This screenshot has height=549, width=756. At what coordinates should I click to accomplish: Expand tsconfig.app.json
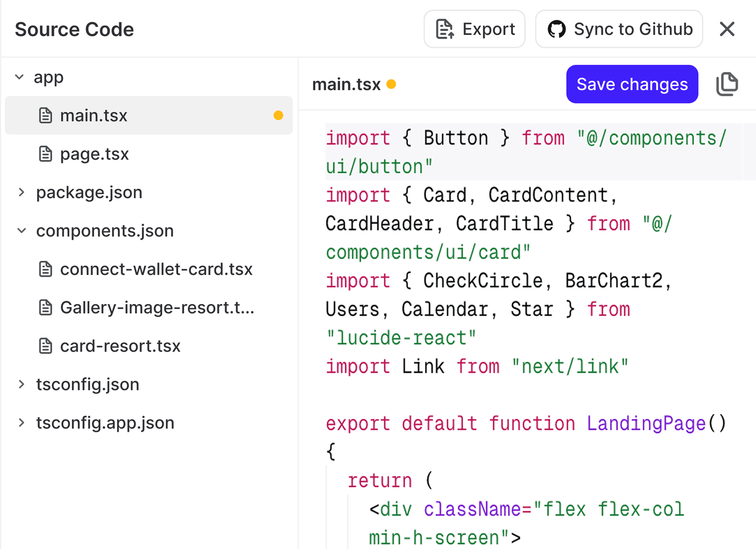[x=22, y=423]
